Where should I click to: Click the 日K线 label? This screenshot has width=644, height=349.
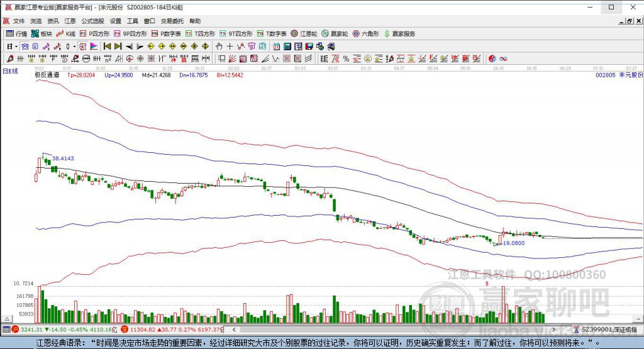point(10,71)
